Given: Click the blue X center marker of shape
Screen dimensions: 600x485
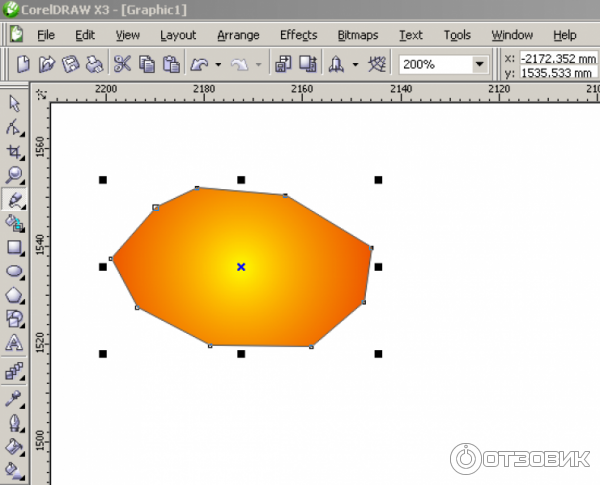Looking at the screenshot, I should point(241,267).
